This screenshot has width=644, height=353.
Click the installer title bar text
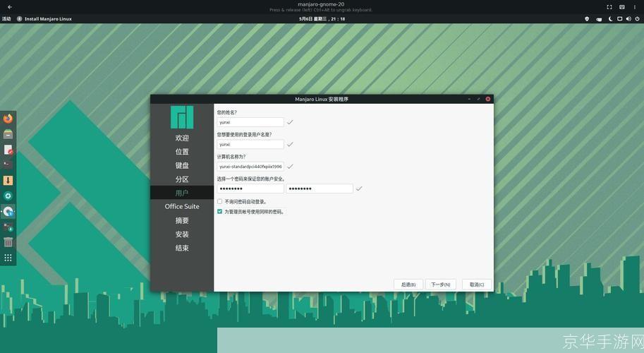pyautogui.click(x=322, y=99)
